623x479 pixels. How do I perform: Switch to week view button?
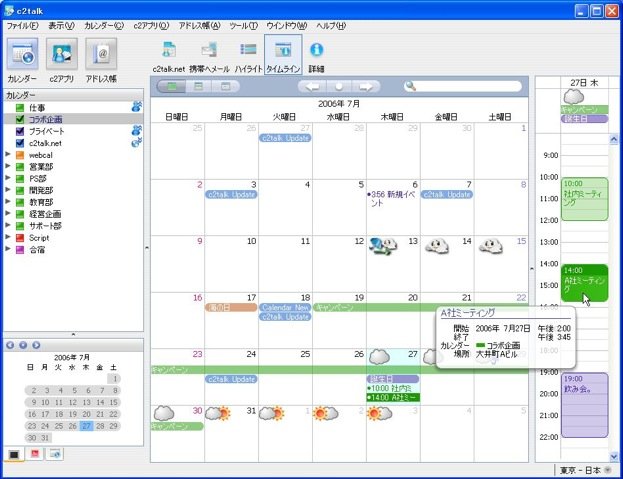tap(198, 86)
